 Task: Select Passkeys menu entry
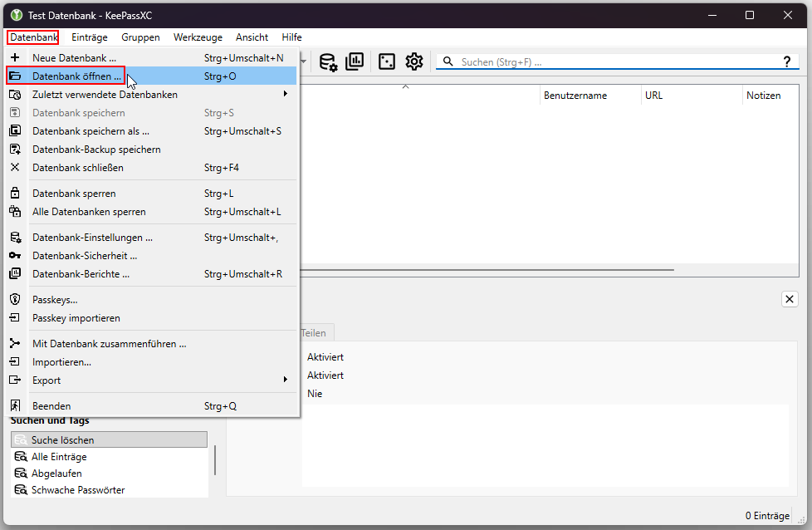click(x=152, y=299)
